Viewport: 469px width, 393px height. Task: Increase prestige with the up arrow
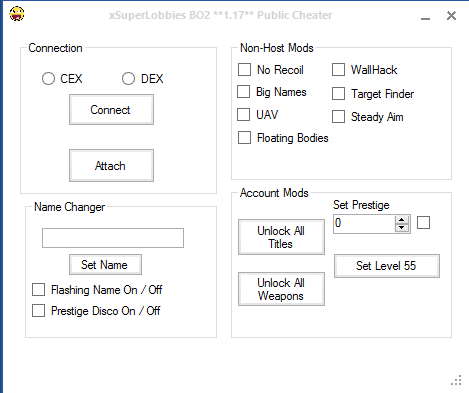(402, 220)
